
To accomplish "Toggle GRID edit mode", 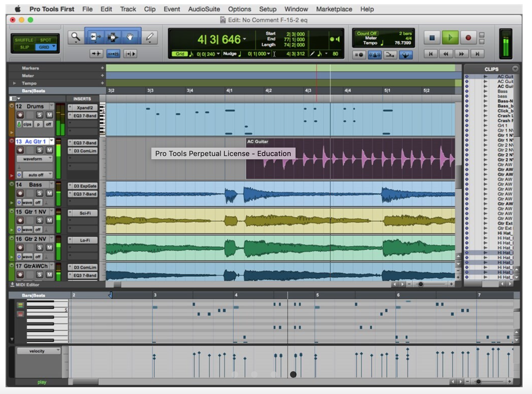I will (x=45, y=47).
